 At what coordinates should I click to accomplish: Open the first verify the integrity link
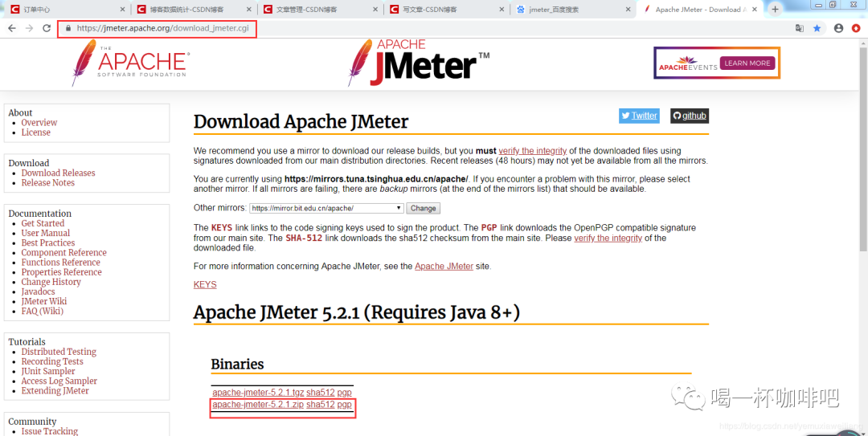point(533,150)
